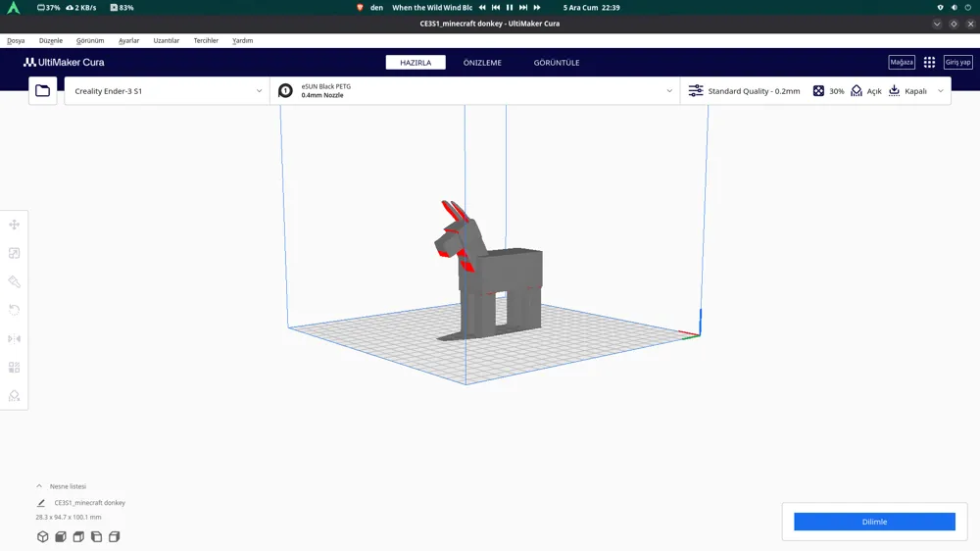Image resolution: width=980 pixels, height=551 pixels.
Task: Click the battery 37% indicator in top bar
Action: point(48,8)
